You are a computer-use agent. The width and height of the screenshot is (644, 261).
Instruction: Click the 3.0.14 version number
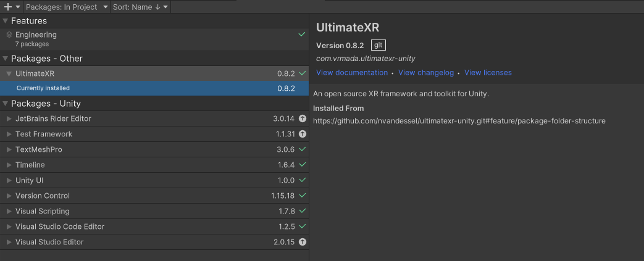pos(284,118)
